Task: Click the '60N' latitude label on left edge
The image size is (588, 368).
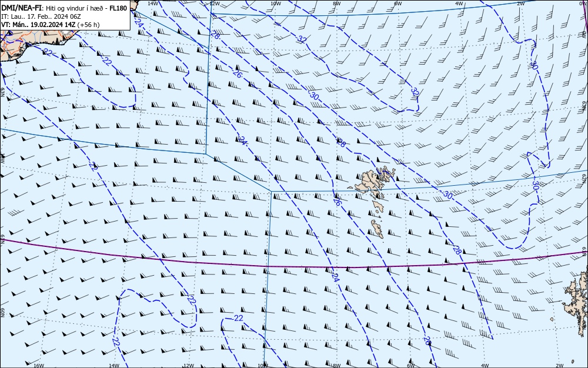Action: [2, 313]
